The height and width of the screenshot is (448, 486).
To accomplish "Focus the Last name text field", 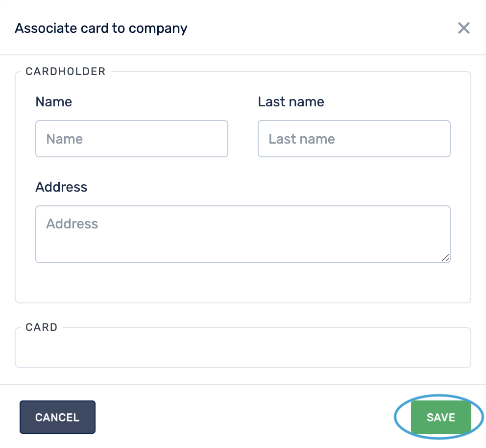I will tap(354, 139).
